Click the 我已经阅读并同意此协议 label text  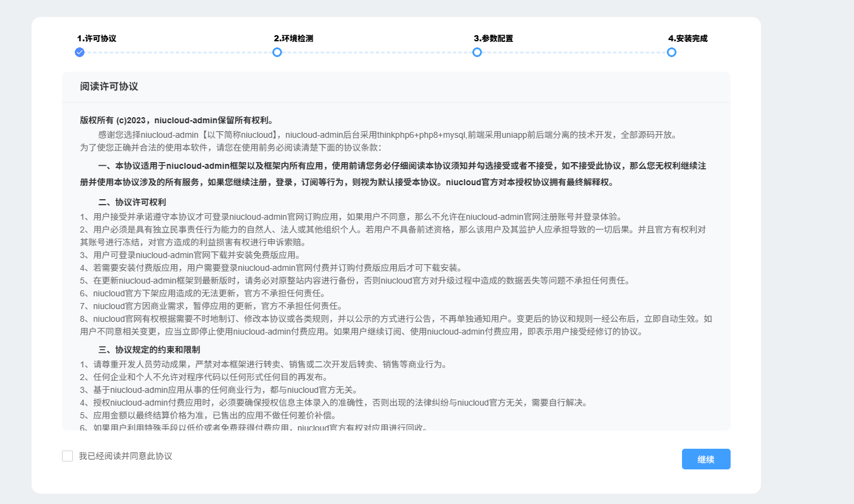pyautogui.click(x=125, y=456)
